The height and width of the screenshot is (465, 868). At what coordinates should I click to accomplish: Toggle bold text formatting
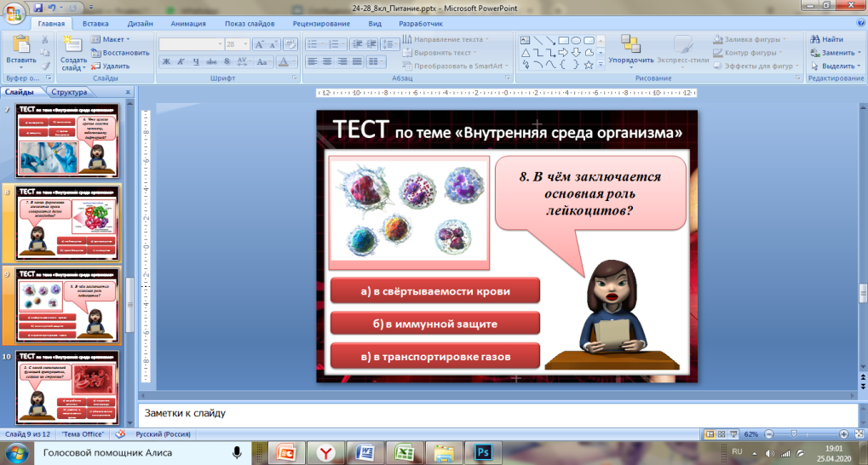pos(166,61)
